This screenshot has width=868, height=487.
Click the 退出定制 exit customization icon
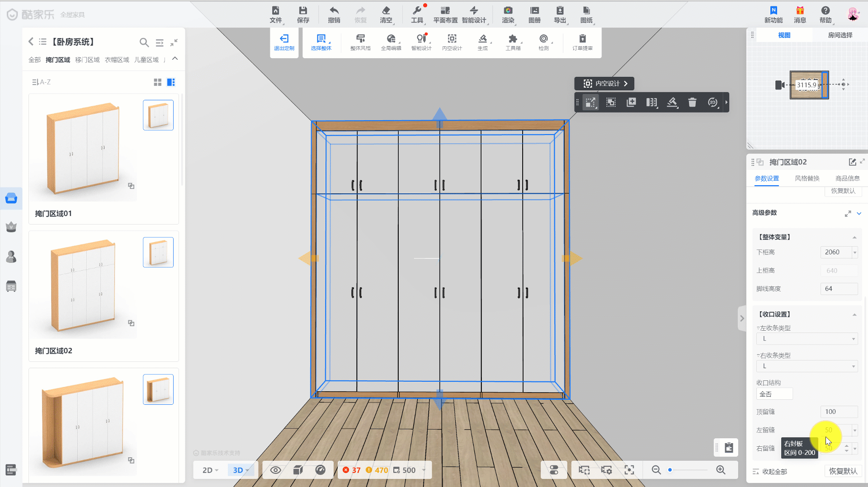[284, 39]
